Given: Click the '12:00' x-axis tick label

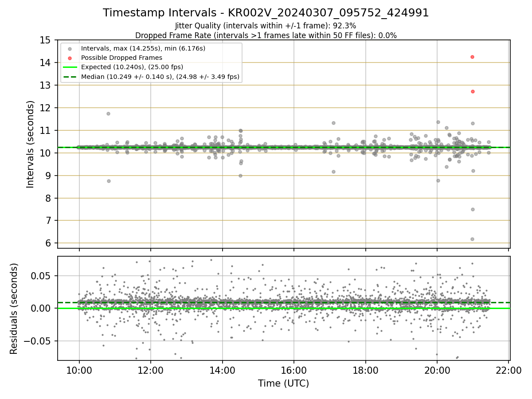Looking at the screenshot, I should point(151,370).
